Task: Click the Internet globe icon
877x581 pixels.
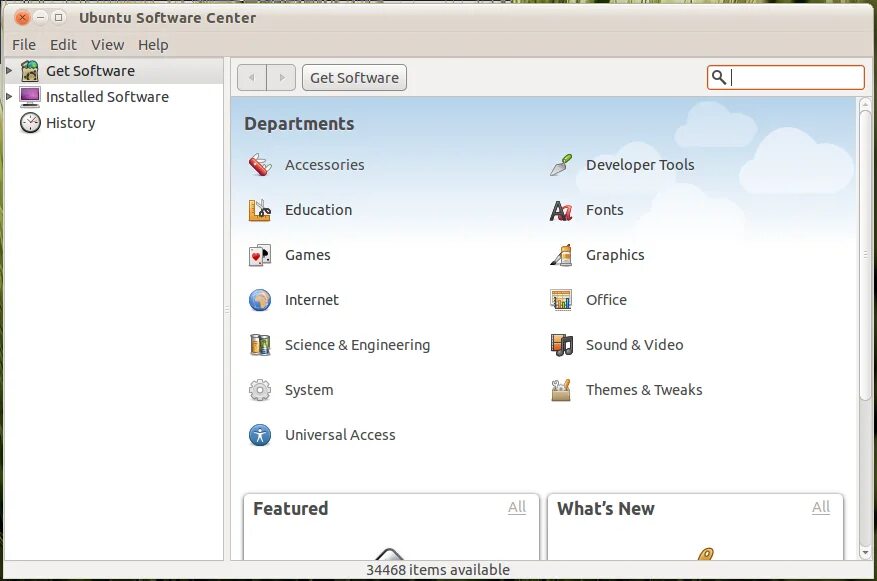Action: (x=260, y=300)
